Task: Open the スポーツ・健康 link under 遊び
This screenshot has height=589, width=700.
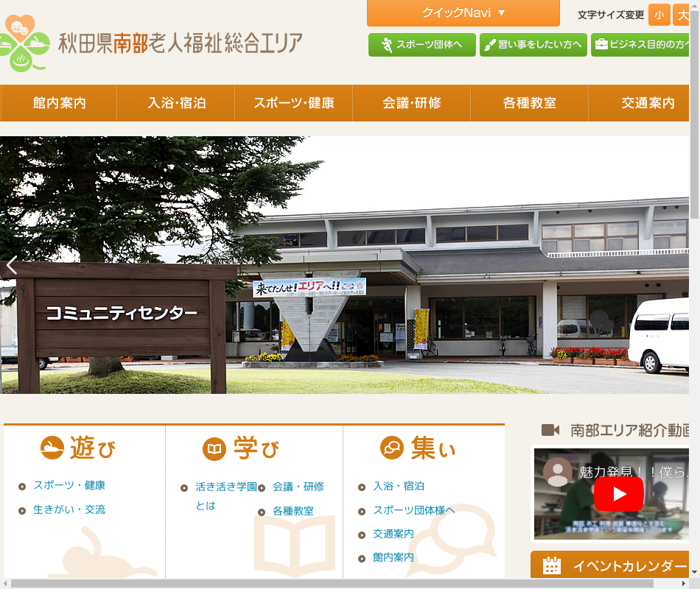Action: pyautogui.click(x=69, y=485)
